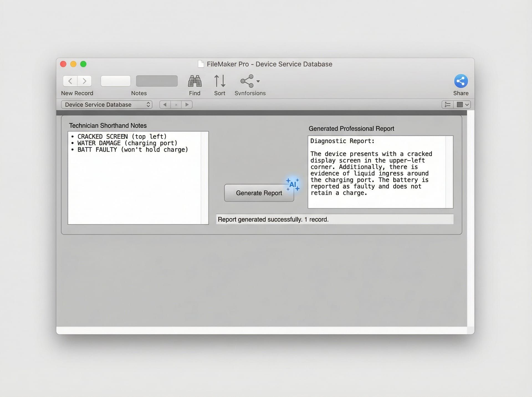The image size is (532, 397).
Task: Click the gray Notes toolbar button
Action: click(x=157, y=81)
